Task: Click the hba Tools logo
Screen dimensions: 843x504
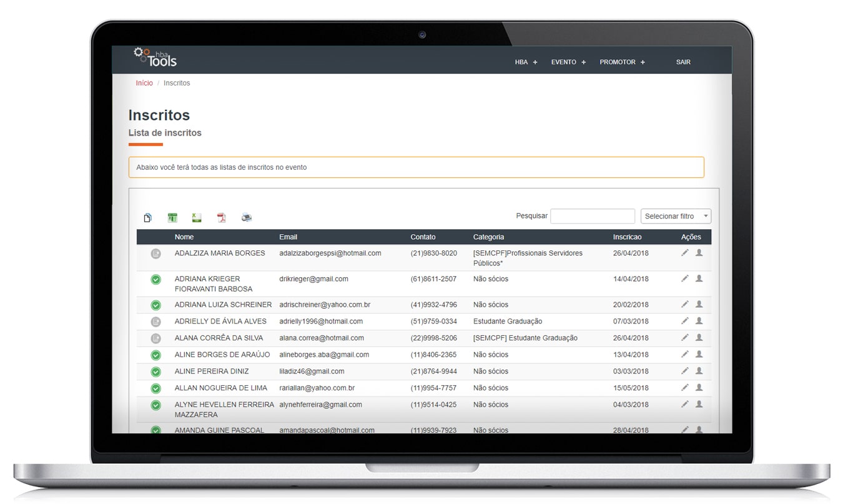Action: pos(155,57)
